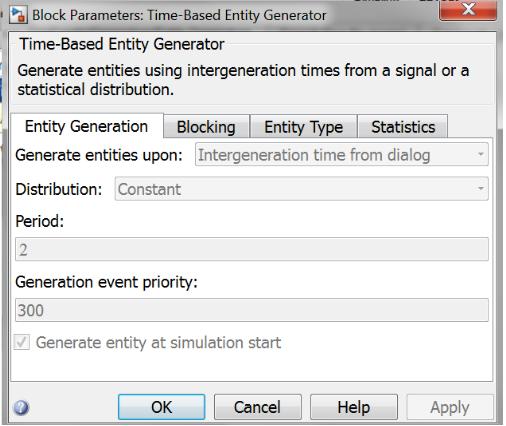Open the blue question mark help icon

[21, 407]
